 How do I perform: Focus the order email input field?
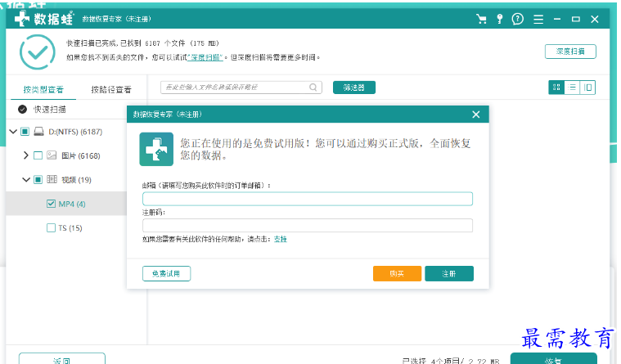(x=308, y=199)
